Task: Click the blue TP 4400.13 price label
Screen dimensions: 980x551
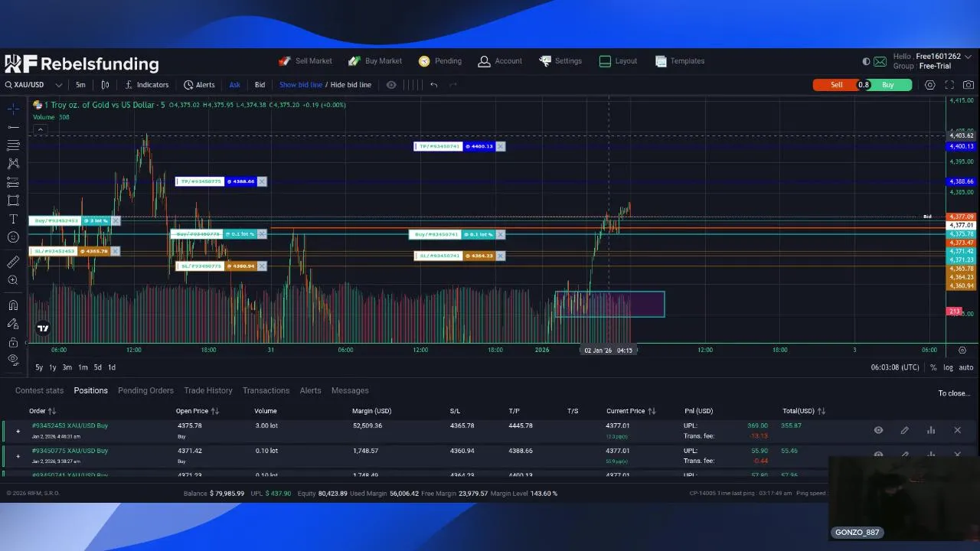Action: click(961, 146)
